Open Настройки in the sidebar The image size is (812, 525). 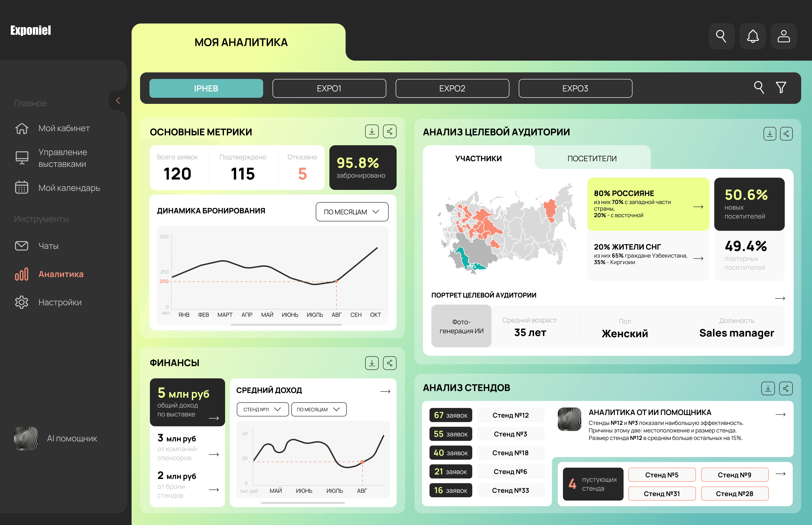[x=60, y=302]
